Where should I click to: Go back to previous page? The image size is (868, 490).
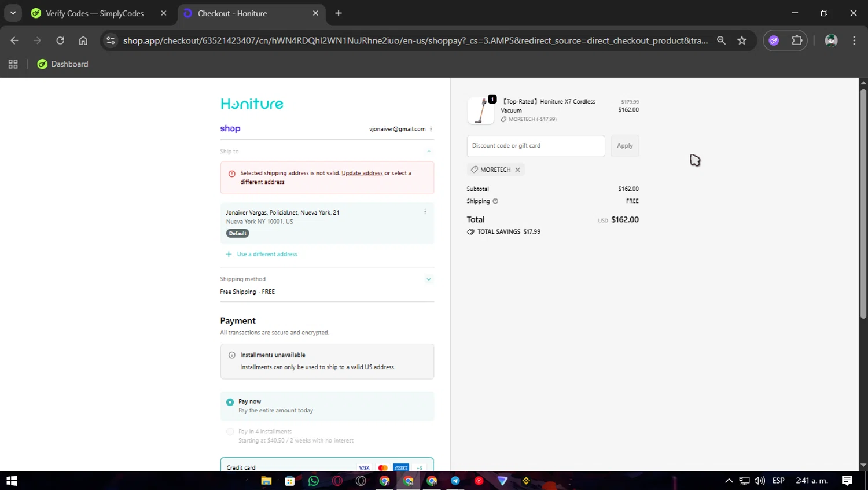click(14, 40)
